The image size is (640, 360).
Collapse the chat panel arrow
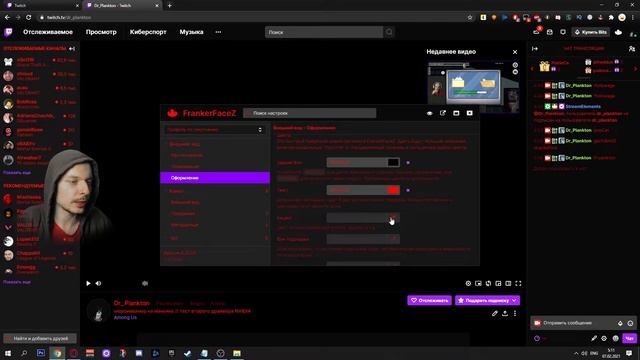[x=535, y=49]
